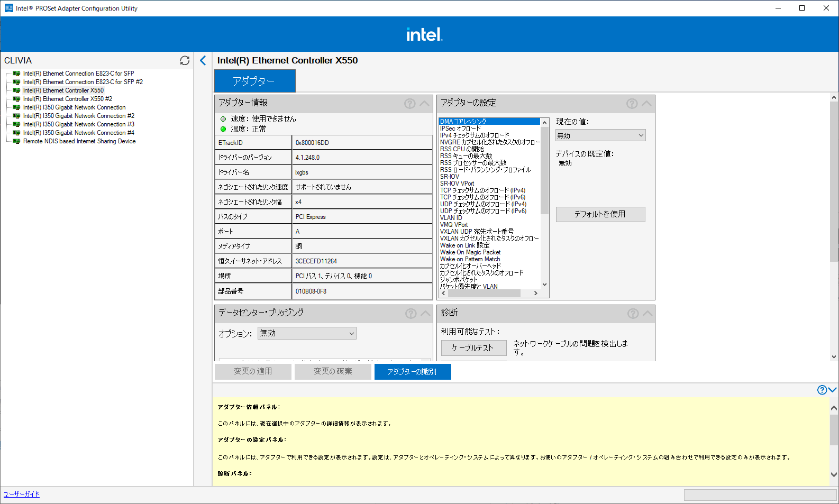Click icon of Ethernet Controller X550 adapter
This screenshot has height=504, width=839.
point(16,90)
